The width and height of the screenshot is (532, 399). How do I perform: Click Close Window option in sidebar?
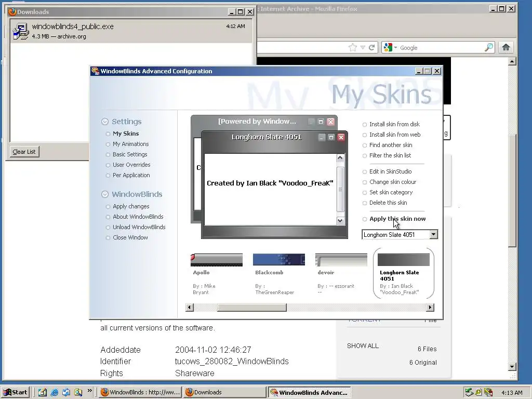point(130,237)
